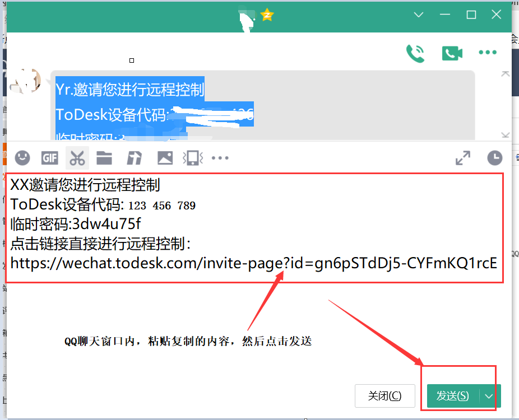This screenshot has width=519, height=420.
Task: Click input text '临时密码:3dw4u75f'
Action: (x=76, y=224)
